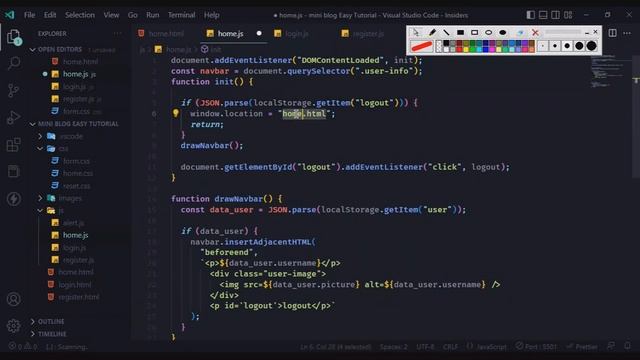
Task: Expand the Timeline section
Action: (52, 334)
